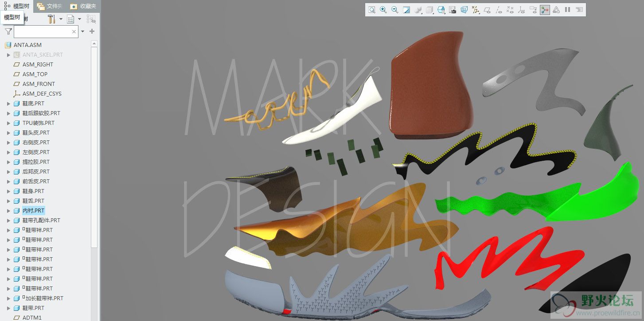Click the Zoom Out icon
The height and width of the screenshot is (321, 644).
(x=395, y=10)
